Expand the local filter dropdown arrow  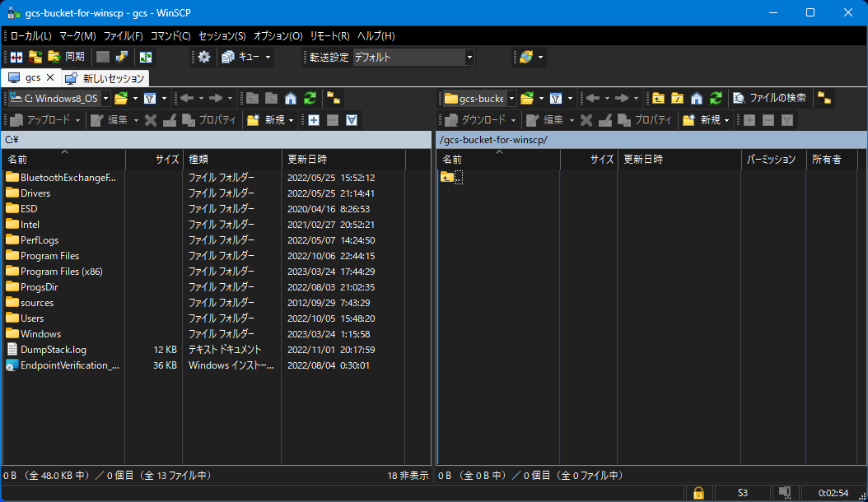(x=164, y=99)
